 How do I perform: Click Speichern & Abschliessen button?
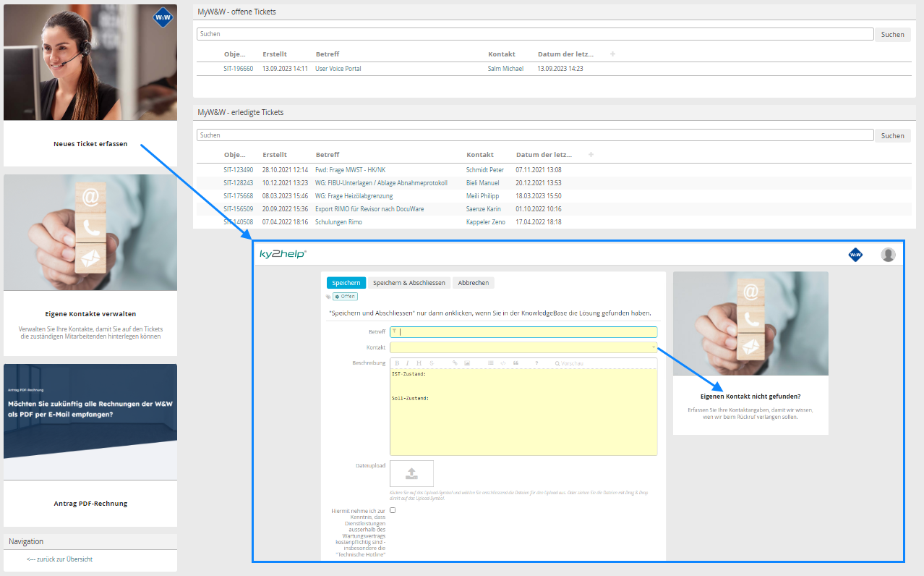click(x=409, y=283)
